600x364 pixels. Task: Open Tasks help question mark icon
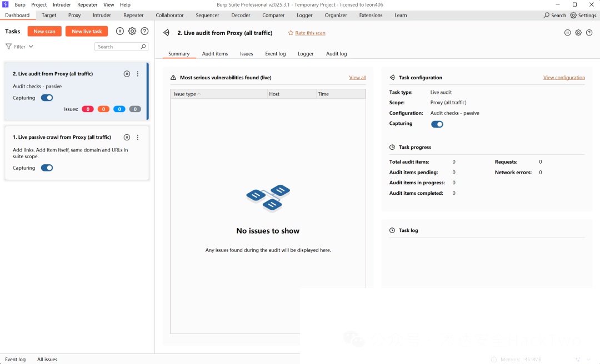[x=144, y=32]
